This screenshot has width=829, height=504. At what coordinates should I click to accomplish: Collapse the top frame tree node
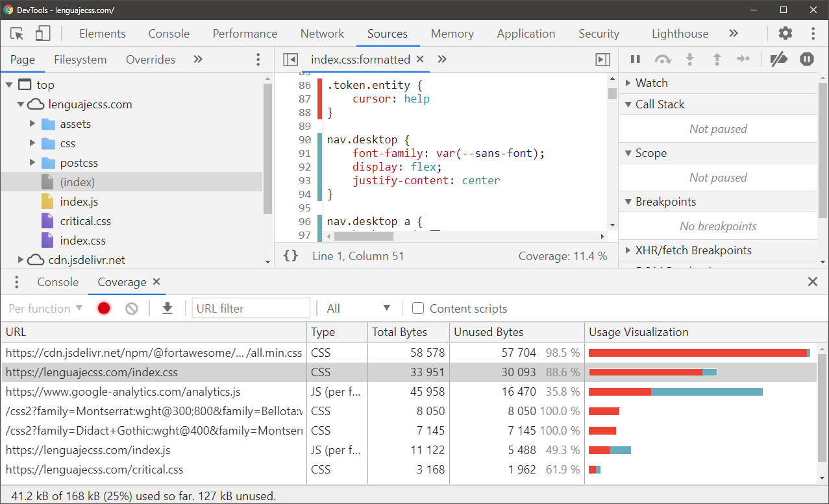click(x=9, y=85)
